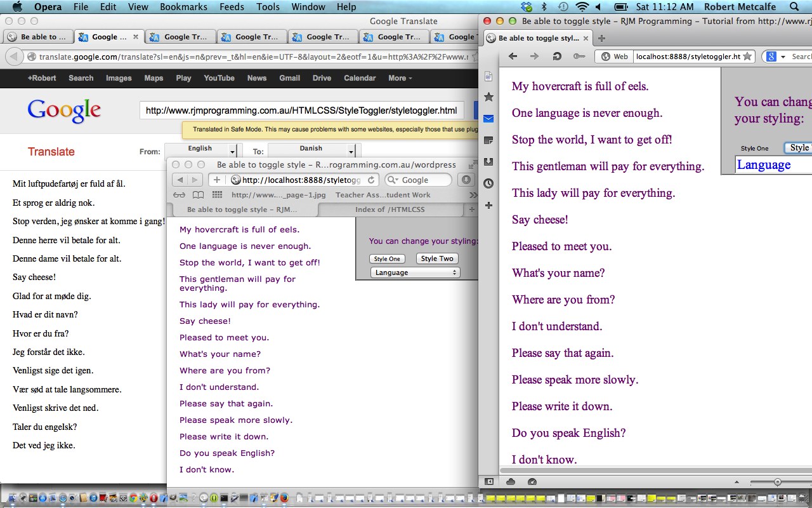Viewport: 812px width, 508px height.
Task: Click the Style Two button in the right Opera page
Action: click(798, 148)
